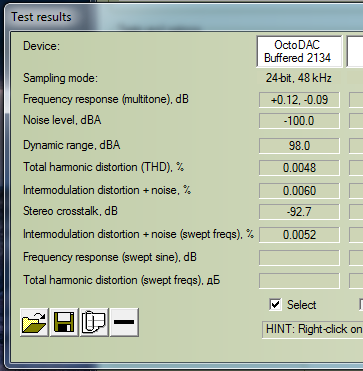Screen dimensions: 363x371
Task: Click the Dynamic range, dBA label
Action: 71,145
